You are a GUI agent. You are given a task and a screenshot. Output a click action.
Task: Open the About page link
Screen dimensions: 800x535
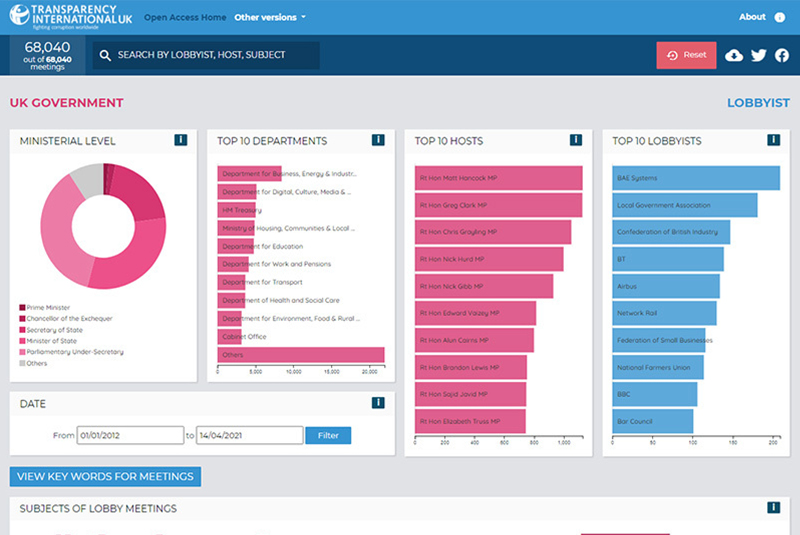tap(752, 17)
